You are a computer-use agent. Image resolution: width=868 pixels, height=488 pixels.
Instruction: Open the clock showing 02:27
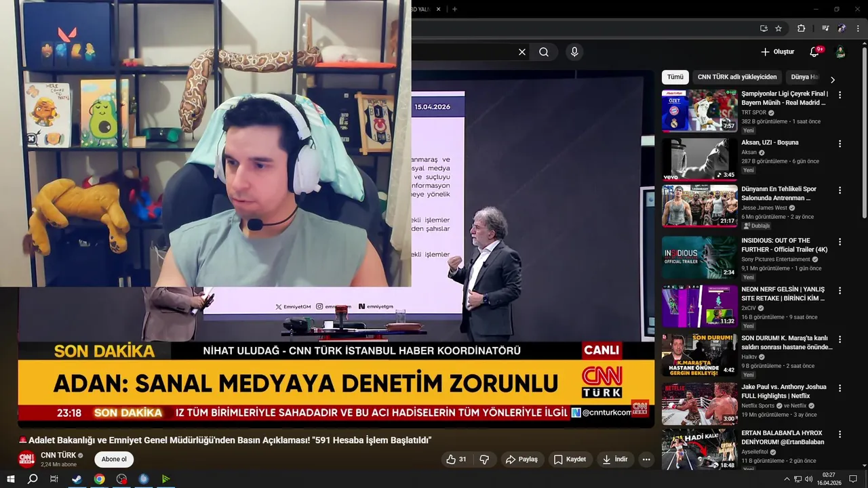(x=829, y=479)
